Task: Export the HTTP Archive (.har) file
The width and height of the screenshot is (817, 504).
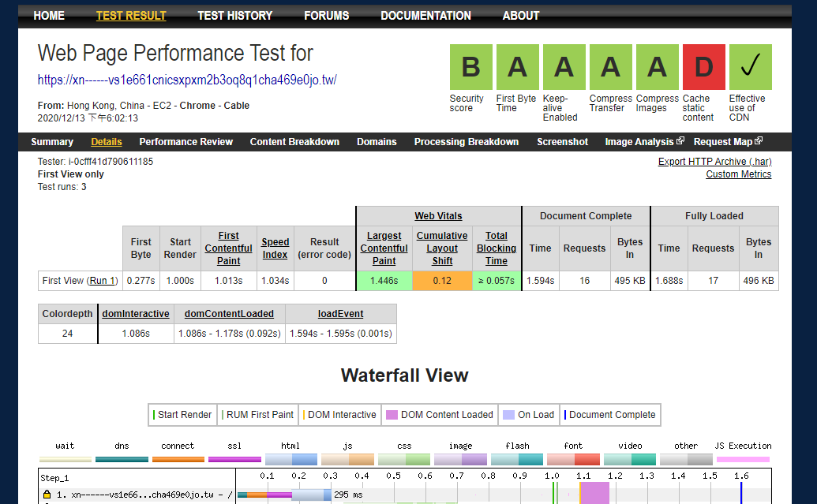Action: coord(714,162)
